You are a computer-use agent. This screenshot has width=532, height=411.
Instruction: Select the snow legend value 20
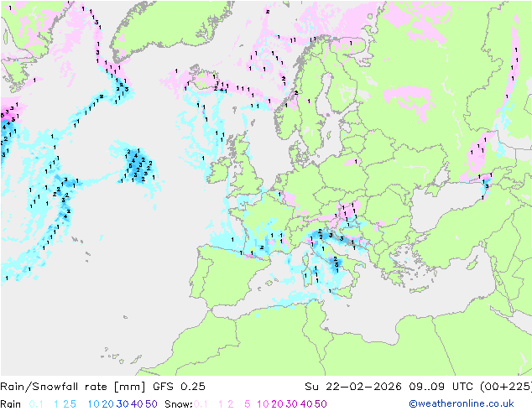click(x=277, y=404)
